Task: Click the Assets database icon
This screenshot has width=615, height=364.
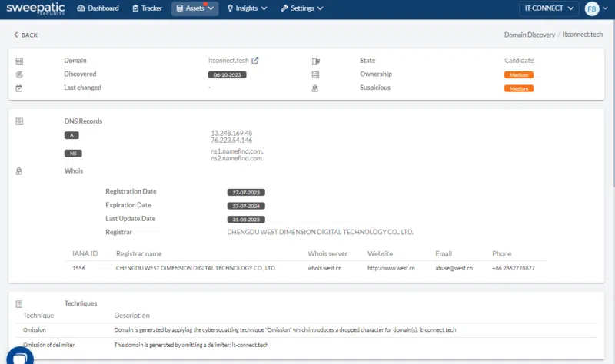Action: [179, 8]
